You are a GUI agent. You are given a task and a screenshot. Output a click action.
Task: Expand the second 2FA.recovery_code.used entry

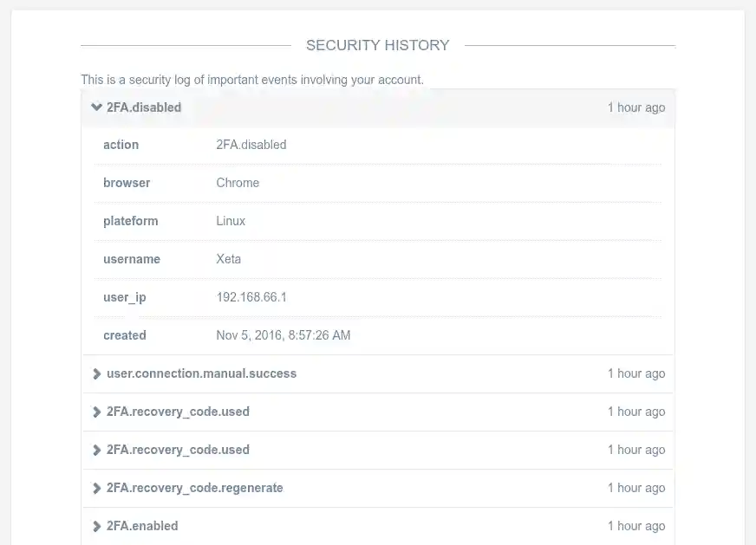[178, 450]
